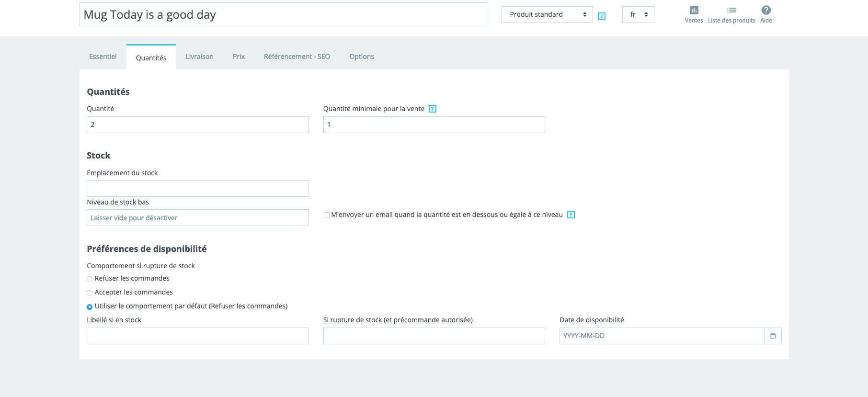Viewport: 868px width, 397px height.
Task: Show help for low stock email alert
Action: (x=571, y=215)
